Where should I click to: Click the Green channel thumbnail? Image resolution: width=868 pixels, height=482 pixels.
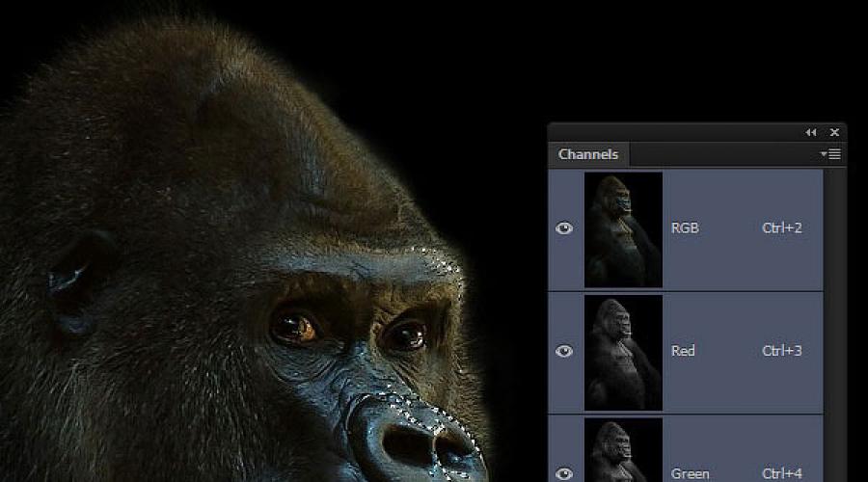pos(623,450)
